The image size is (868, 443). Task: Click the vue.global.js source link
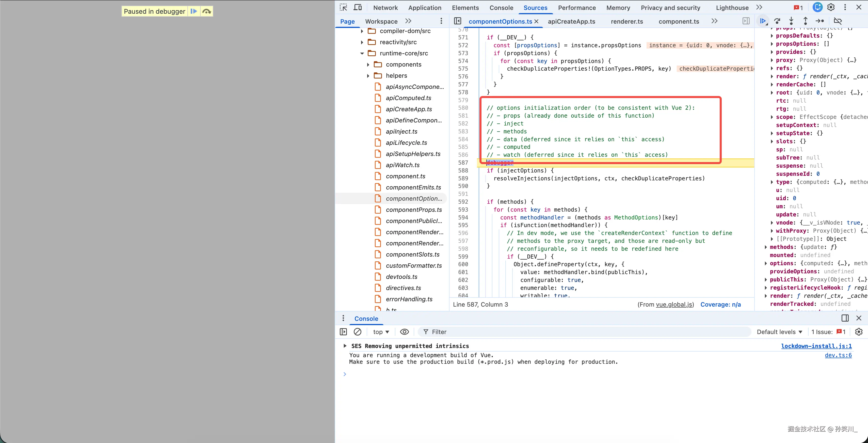674,305
